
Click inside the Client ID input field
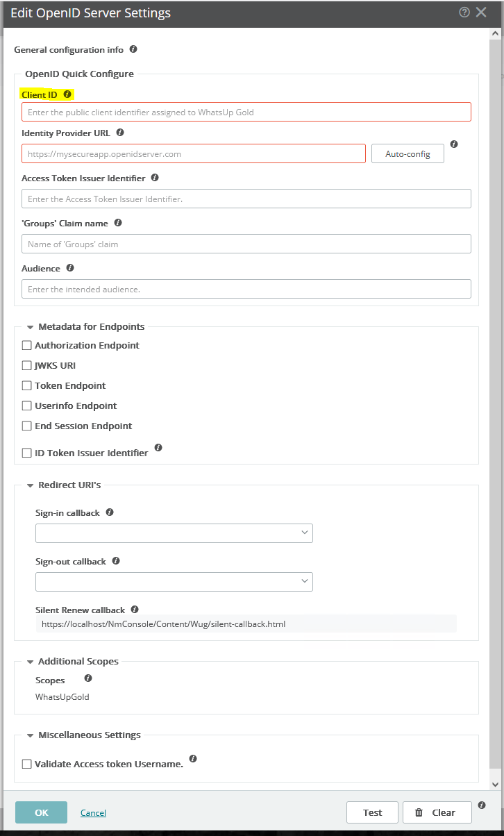coord(245,111)
